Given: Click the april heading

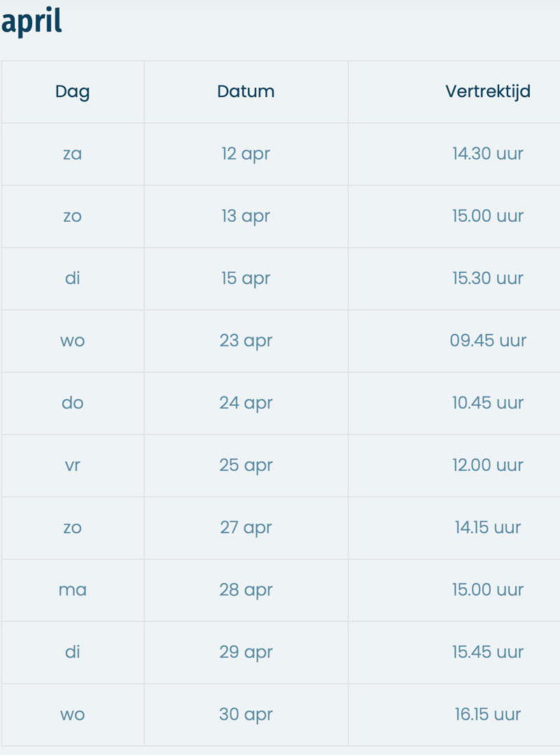Looking at the screenshot, I should [x=31, y=21].
